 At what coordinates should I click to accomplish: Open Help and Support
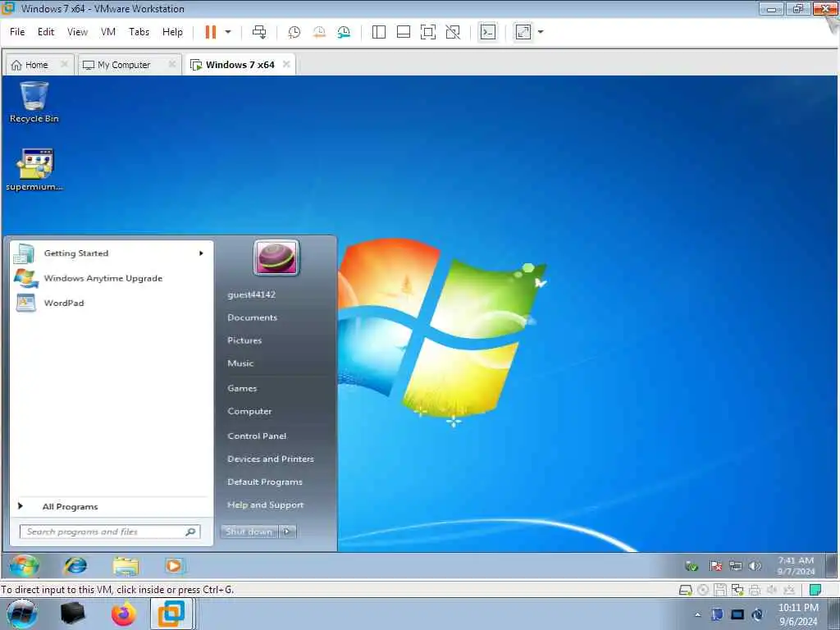265,504
